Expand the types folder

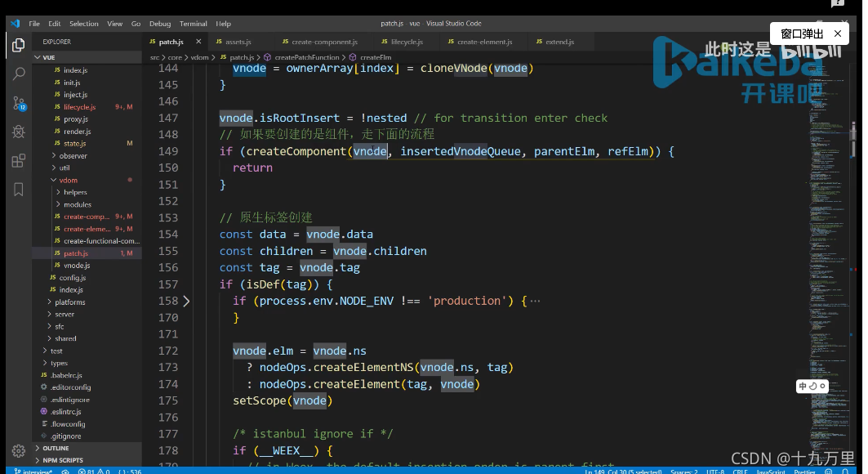[x=45, y=363]
